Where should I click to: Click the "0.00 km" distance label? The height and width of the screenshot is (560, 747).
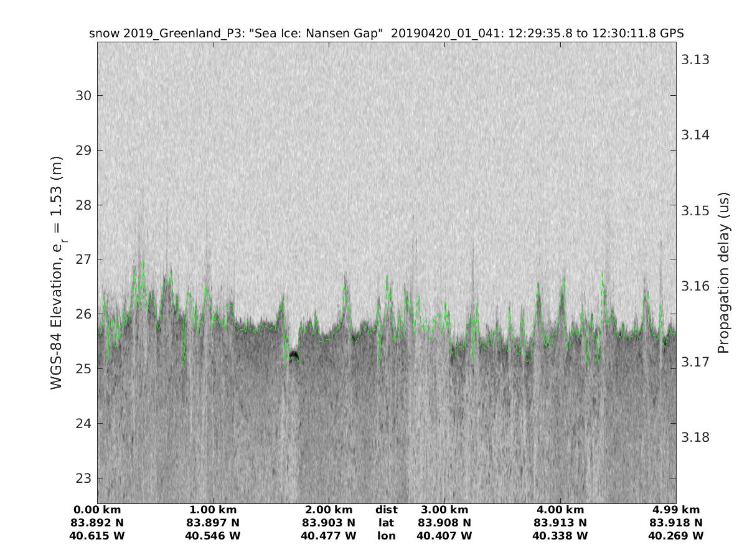click(x=98, y=510)
